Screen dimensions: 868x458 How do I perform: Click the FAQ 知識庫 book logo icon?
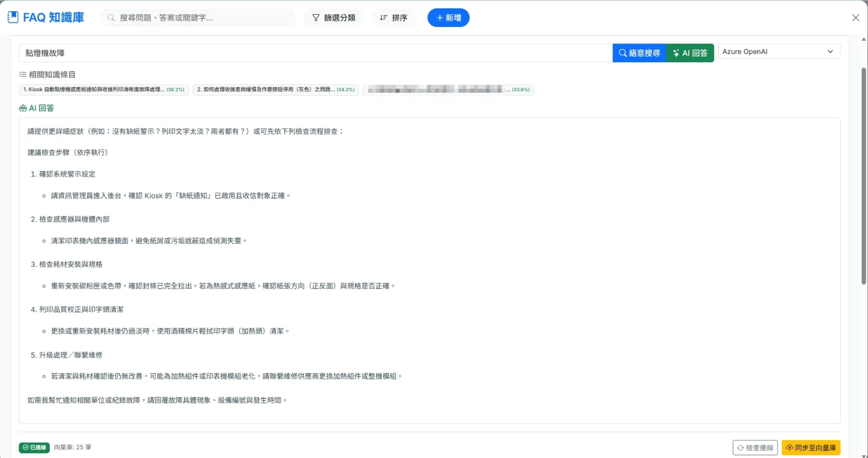point(13,17)
